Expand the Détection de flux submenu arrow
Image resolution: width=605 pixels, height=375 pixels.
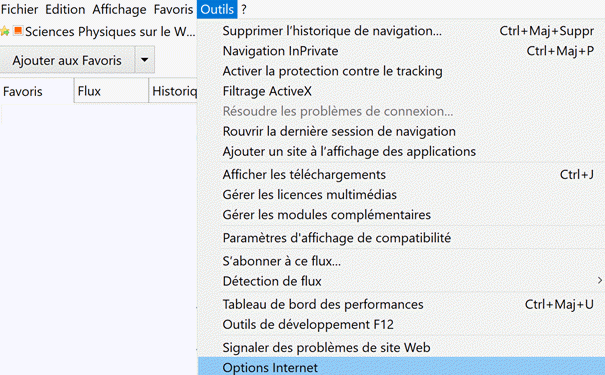600,280
